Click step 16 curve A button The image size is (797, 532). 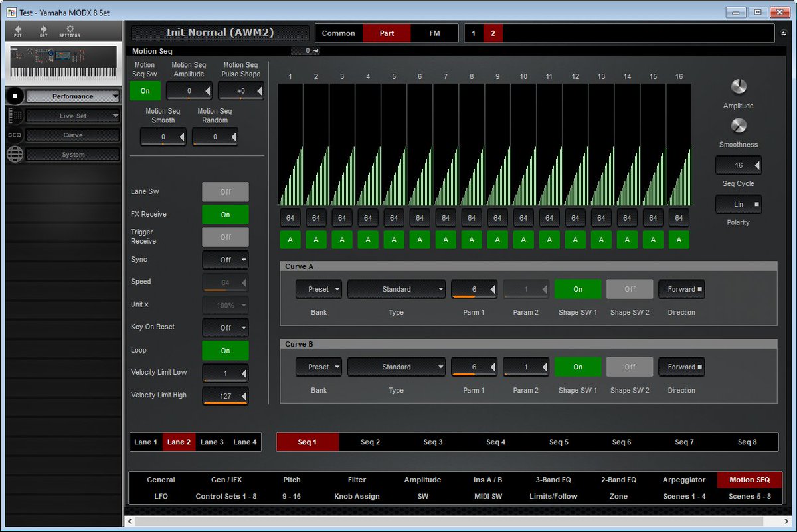point(679,240)
